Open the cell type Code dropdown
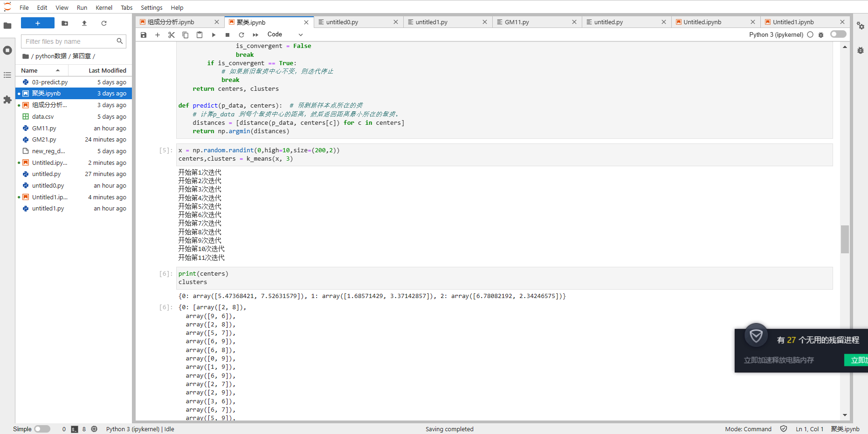 tap(285, 34)
